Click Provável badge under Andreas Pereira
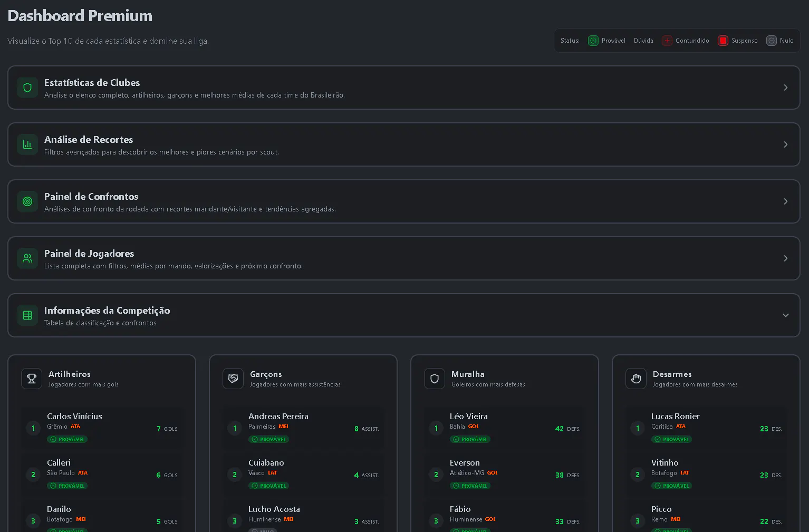This screenshot has width=809, height=532. (269, 439)
